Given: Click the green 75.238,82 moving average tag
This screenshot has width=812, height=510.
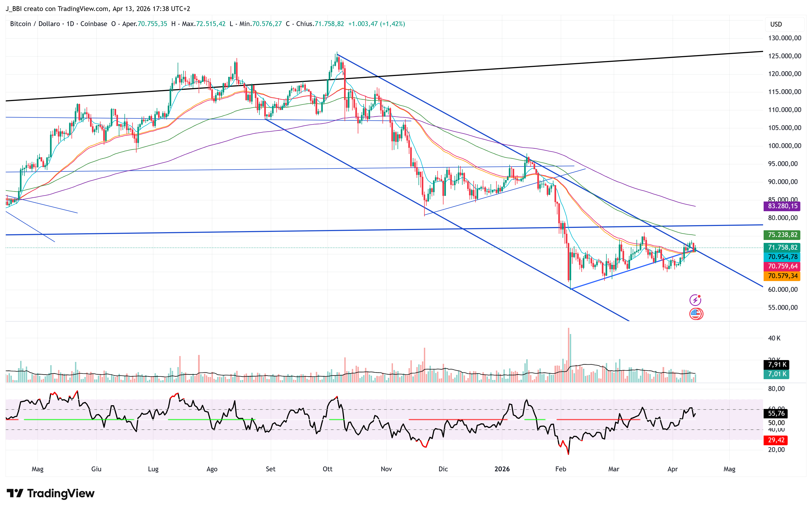Looking at the screenshot, I should [x=782, y=235].
